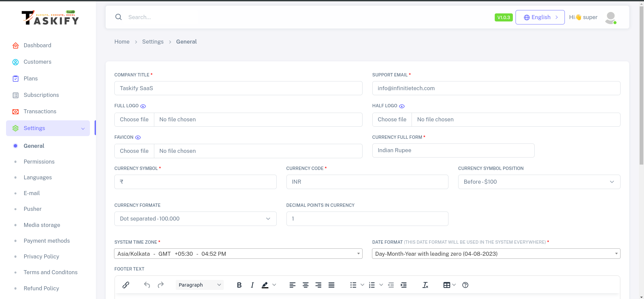The height and width of the screenshot is (299, 644).
Task: Click the clear formatting icon
Action: [425, 285]
